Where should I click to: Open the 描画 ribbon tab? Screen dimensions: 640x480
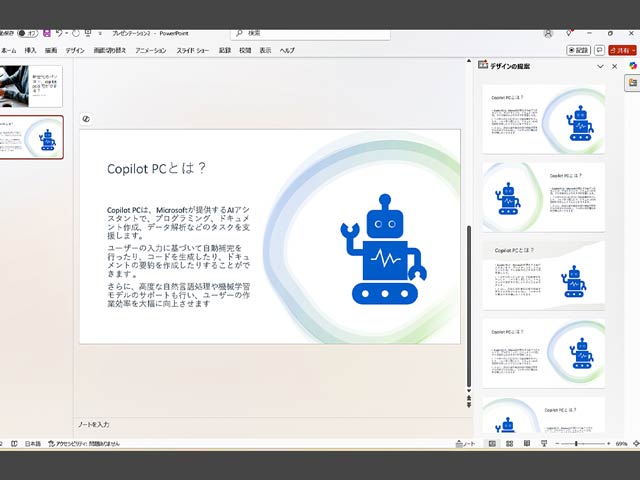point(51,51)
